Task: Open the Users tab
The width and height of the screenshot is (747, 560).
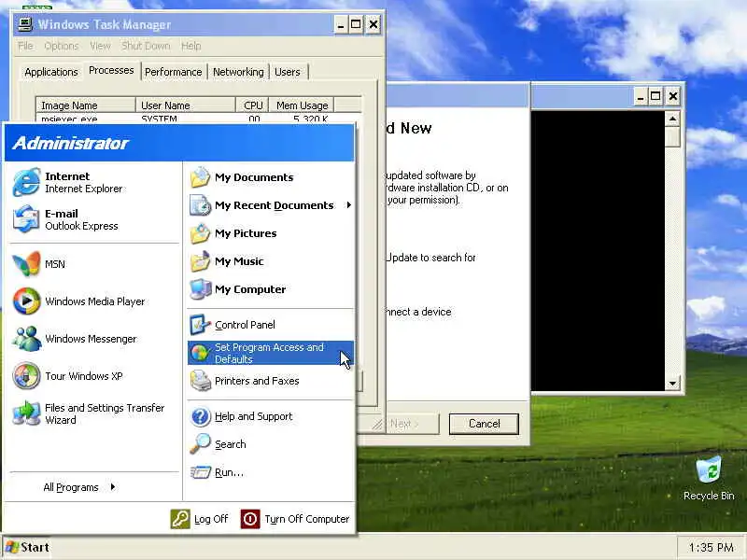Action: click(288, 72)
